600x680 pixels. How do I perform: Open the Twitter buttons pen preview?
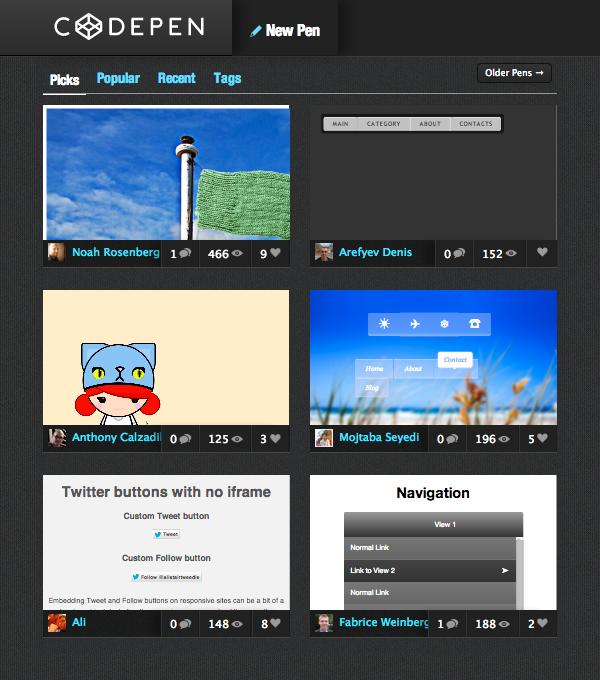point(166,543)
